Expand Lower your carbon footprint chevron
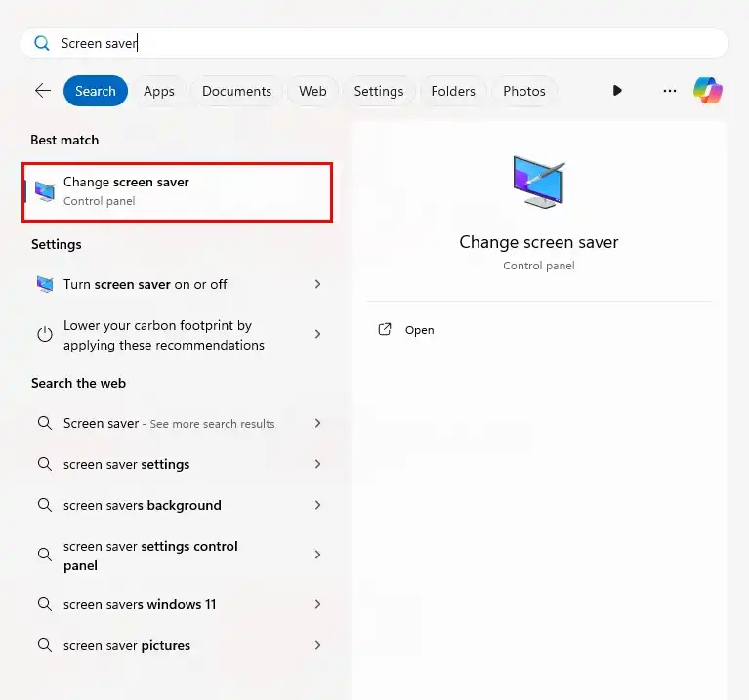This screenshot has height=700, width=749. pos(317,334)
